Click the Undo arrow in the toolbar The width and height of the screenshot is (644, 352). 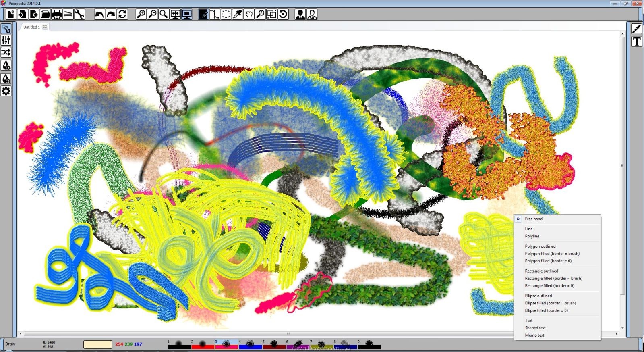[99, 15]
